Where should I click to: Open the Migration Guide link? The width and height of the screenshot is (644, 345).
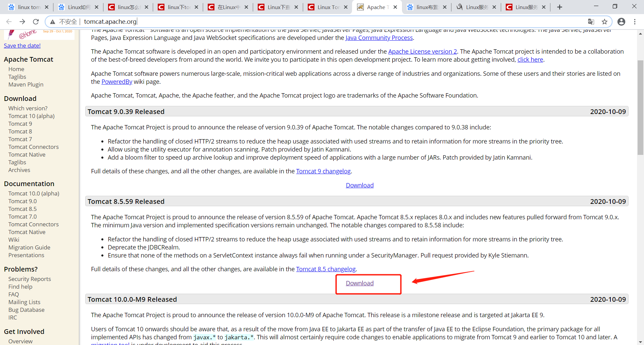(x=29, y=247)
